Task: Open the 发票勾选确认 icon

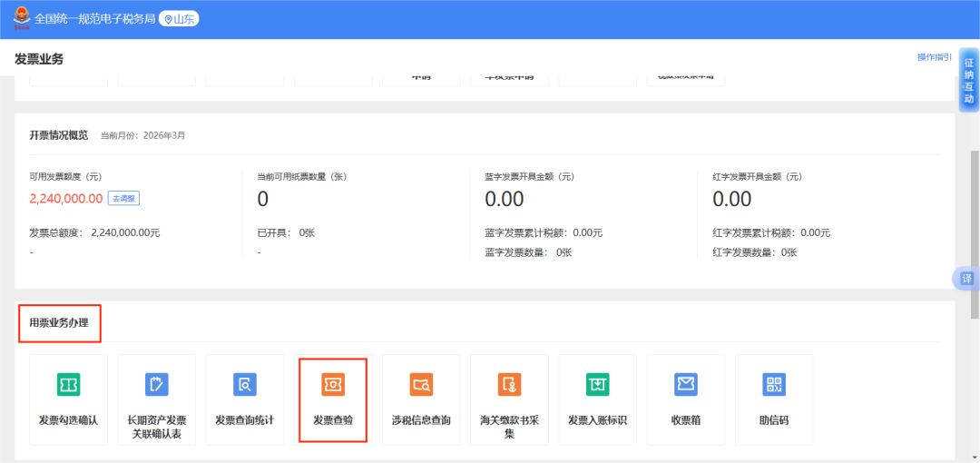Action: [x=68, y=385]
